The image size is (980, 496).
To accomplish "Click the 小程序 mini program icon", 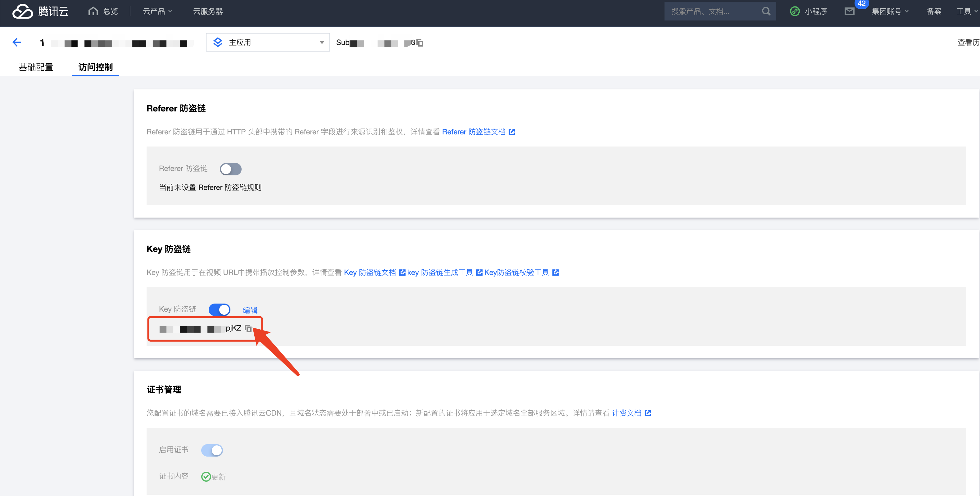I will (x=795, y=11).
